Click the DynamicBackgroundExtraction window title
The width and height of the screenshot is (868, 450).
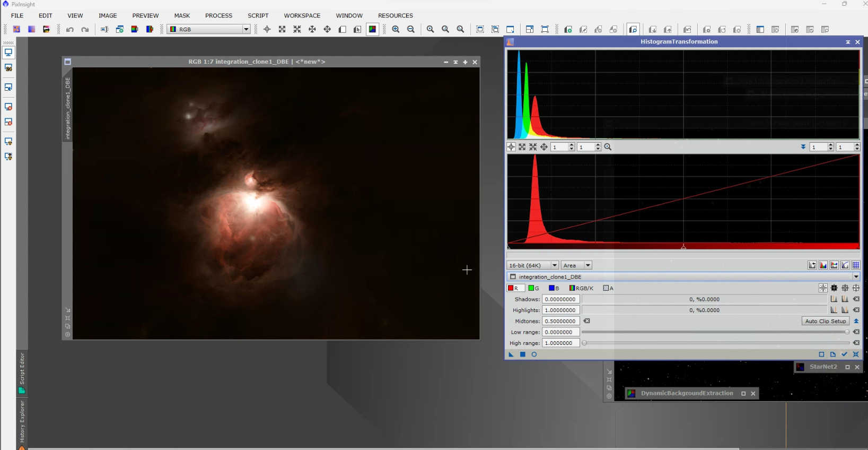pos(687,393)
